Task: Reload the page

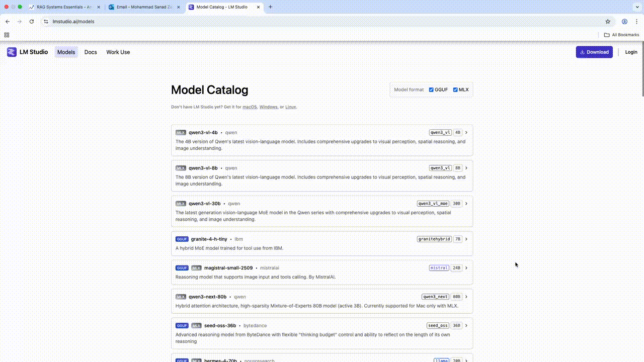Action: (31, 22)
